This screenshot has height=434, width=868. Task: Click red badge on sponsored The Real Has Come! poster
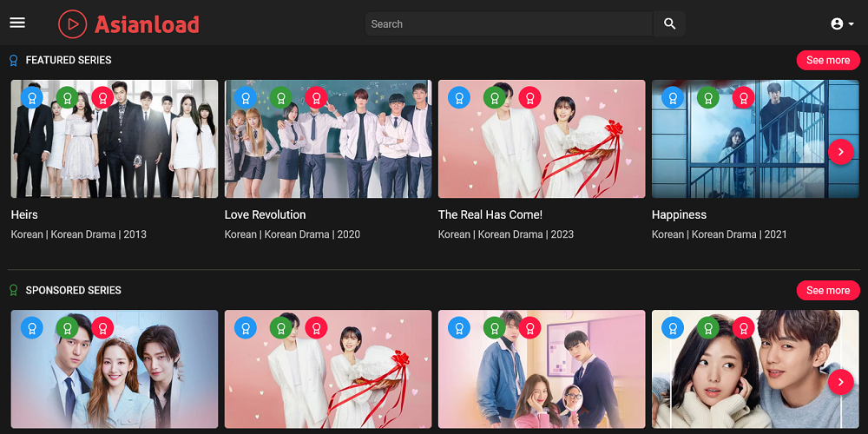(317, 328)
